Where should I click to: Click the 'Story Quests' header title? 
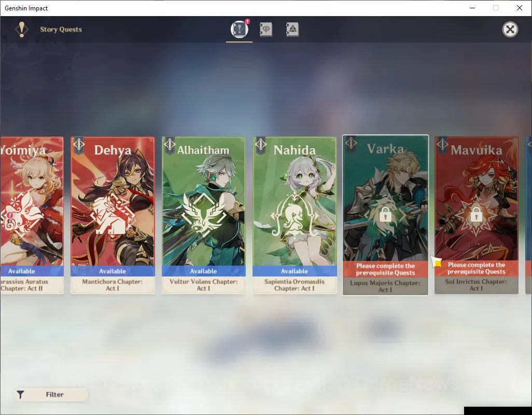pos(61,30)
